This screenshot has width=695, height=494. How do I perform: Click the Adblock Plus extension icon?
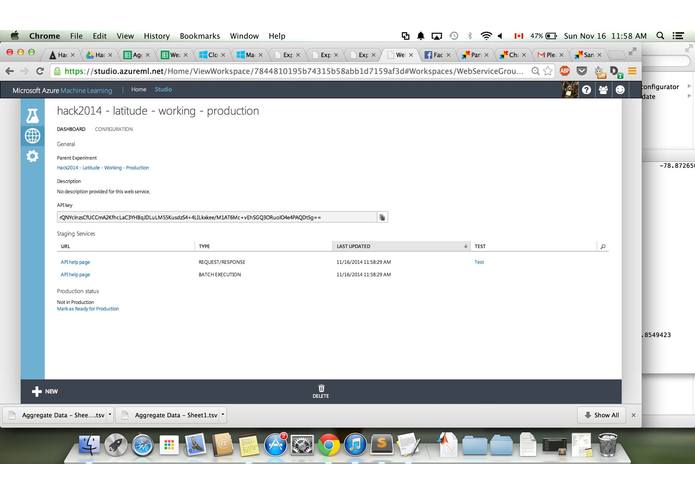point(565,71)
